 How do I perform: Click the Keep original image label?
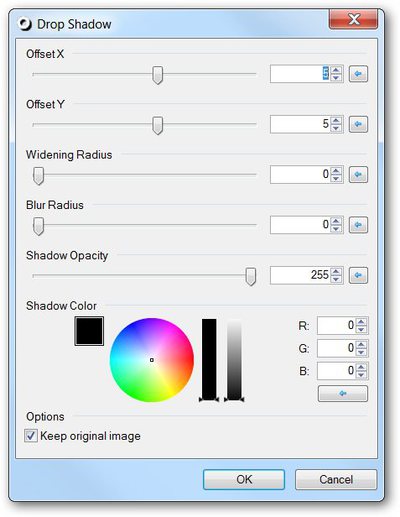pos(90,436)
